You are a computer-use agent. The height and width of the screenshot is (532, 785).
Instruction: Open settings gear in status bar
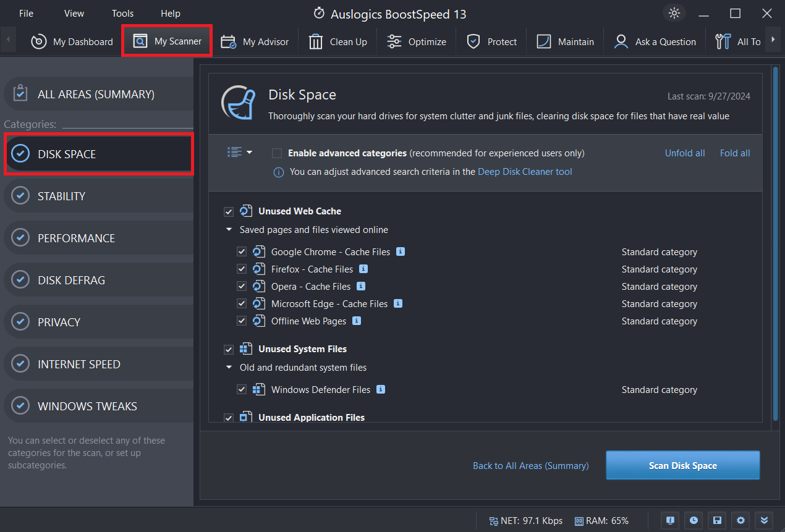pos(740,520)
